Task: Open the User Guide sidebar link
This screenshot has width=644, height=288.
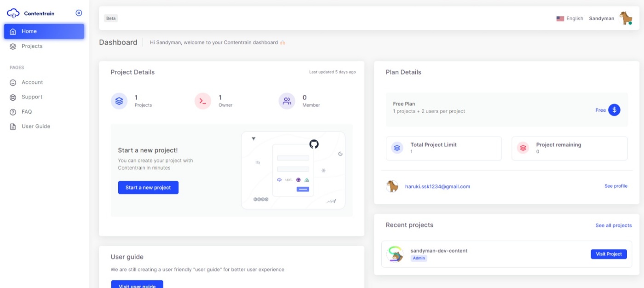Action: (x=36, y=127)
